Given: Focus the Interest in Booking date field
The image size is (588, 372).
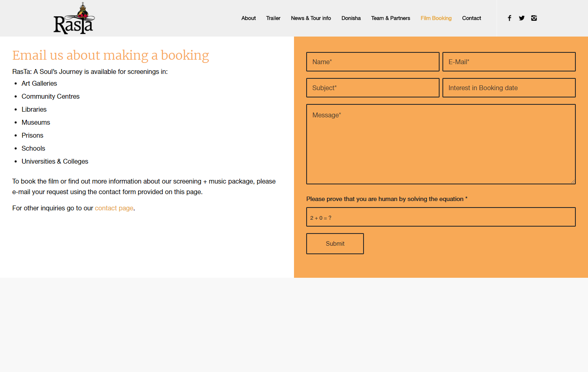Looking at the screenshot, I should click(x=509, y=88).
